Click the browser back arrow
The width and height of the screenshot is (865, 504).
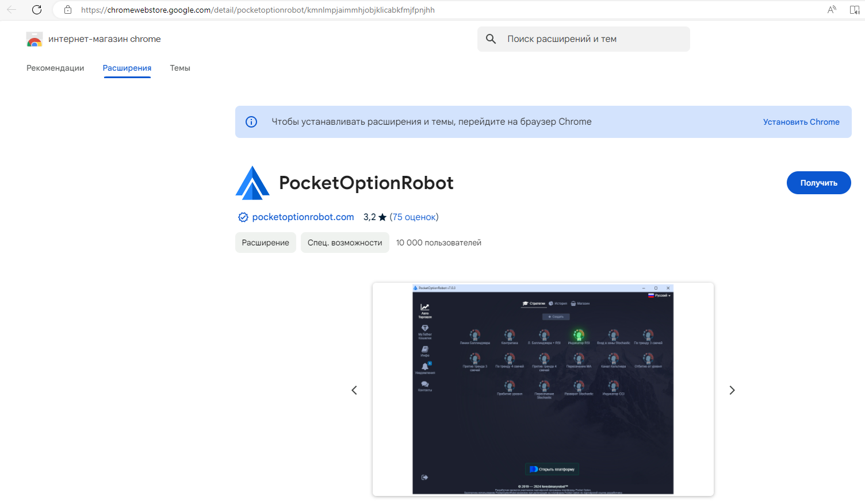(x=12, y=10)
